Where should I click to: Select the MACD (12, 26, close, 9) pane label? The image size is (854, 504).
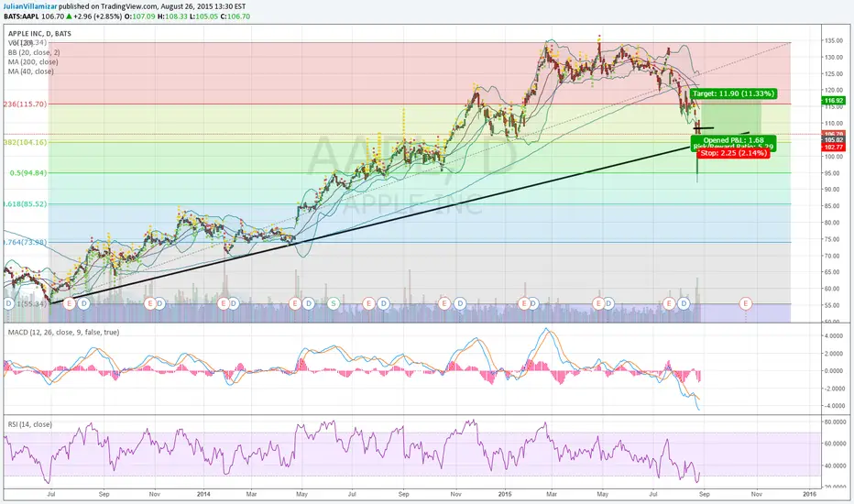tap(63, 332)
